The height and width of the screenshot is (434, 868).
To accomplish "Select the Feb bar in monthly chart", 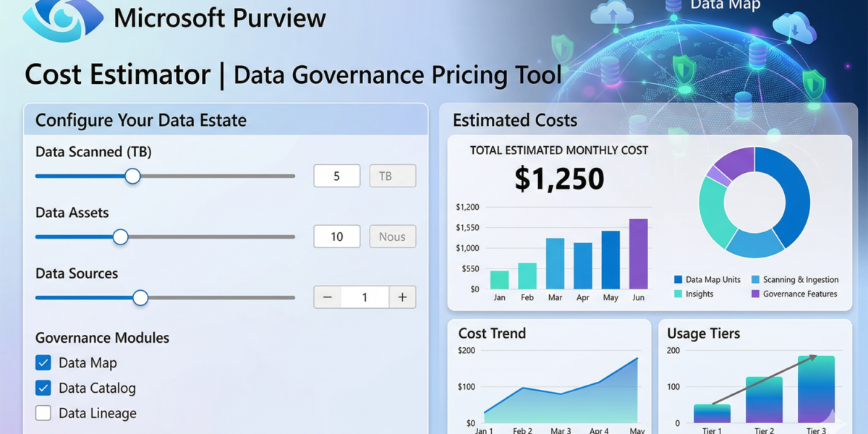I will (527, 276).
